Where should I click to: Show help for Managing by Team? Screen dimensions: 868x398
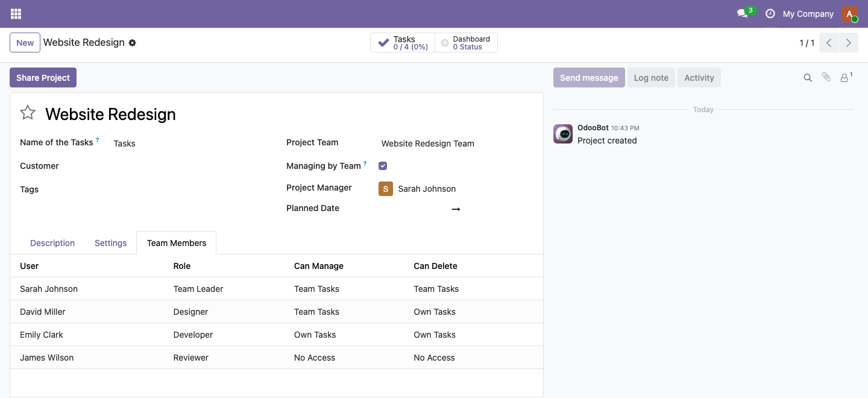[x=365, y=163]
